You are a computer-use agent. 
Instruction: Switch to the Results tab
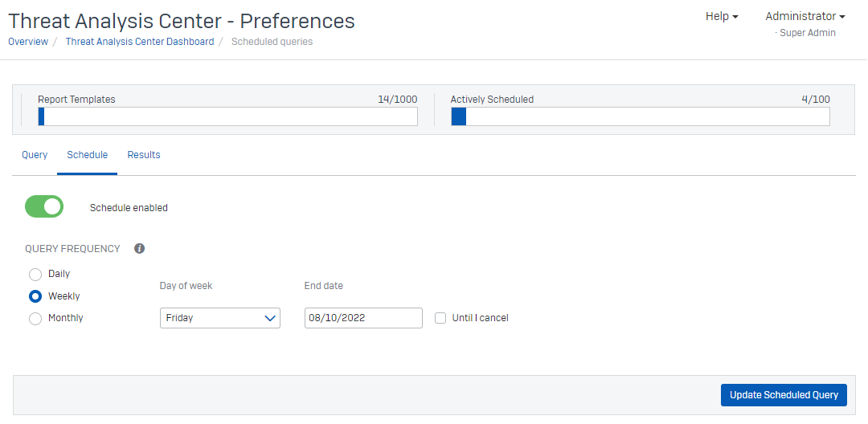144,155
